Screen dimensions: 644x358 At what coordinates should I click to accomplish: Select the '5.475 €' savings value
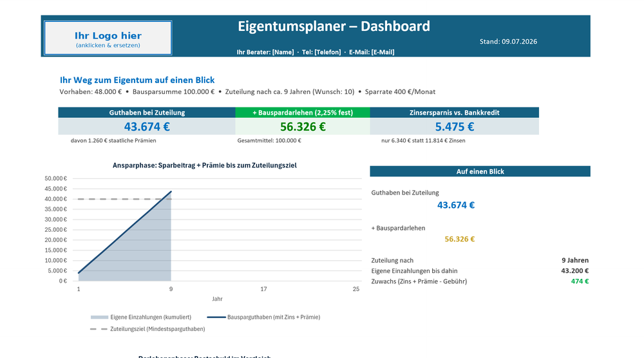point(454,127)
